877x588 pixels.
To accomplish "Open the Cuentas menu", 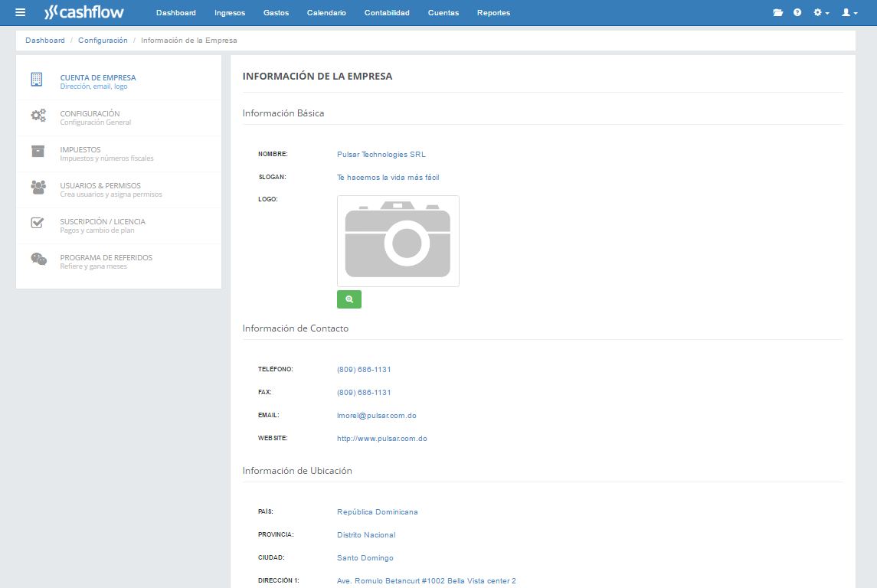I will [443, 12].
